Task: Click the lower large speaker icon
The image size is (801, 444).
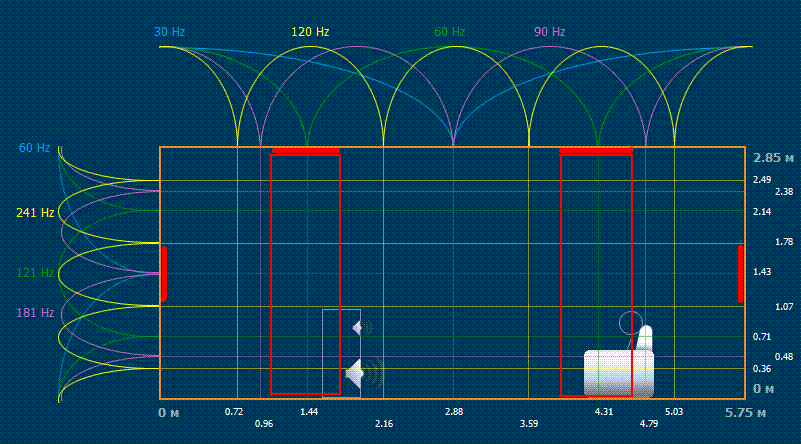Action: pyautogui.click(x=355, y=374)
